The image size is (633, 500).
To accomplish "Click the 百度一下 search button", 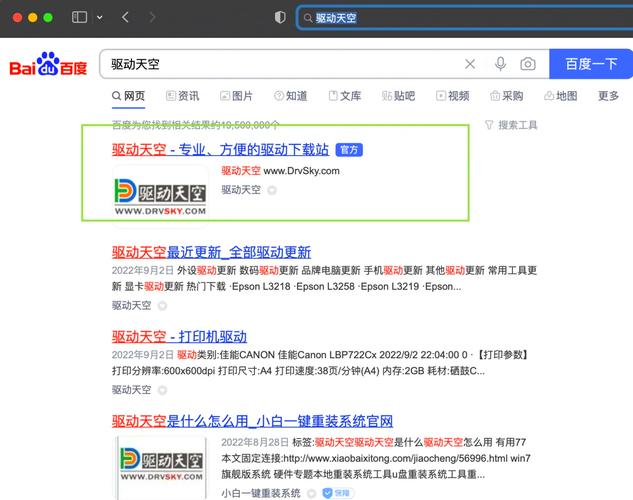I will tap(591, 64).
